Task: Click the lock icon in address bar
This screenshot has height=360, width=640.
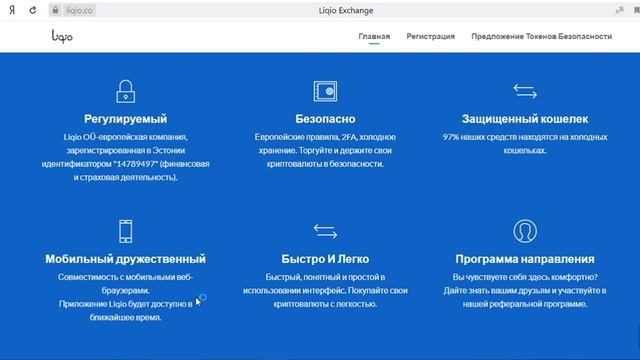Action: tap(55, 10)
